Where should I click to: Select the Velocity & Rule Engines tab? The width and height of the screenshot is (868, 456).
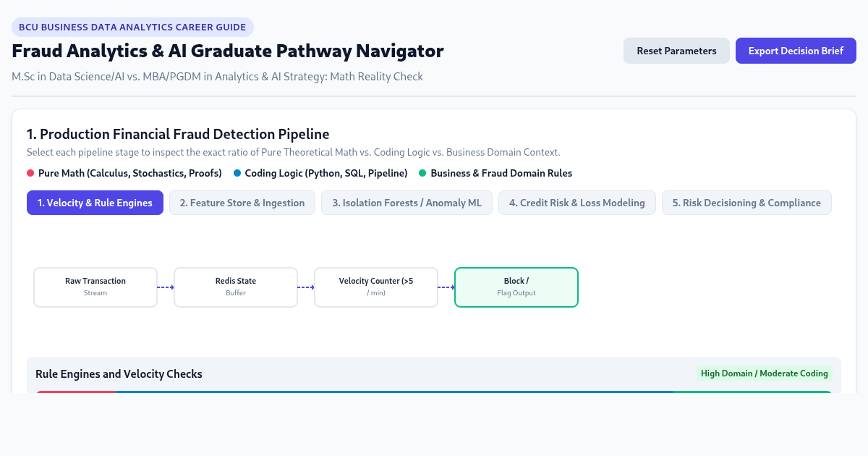(95, 203)
